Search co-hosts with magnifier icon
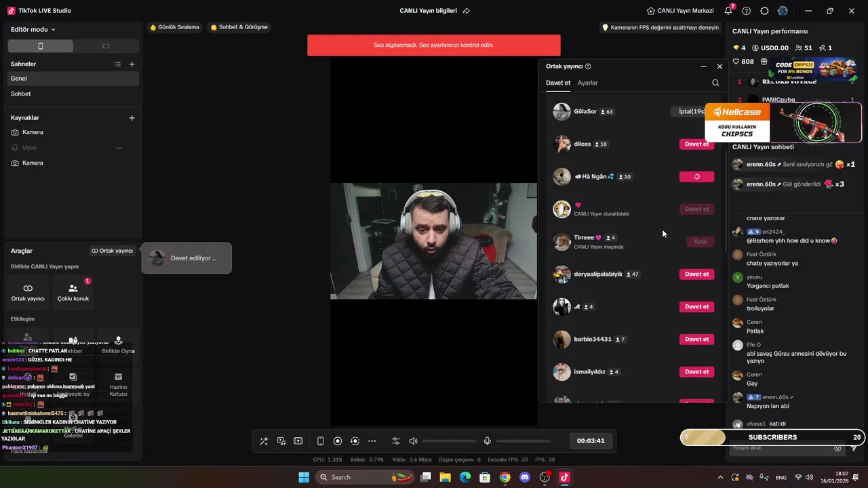 [715, 83]
